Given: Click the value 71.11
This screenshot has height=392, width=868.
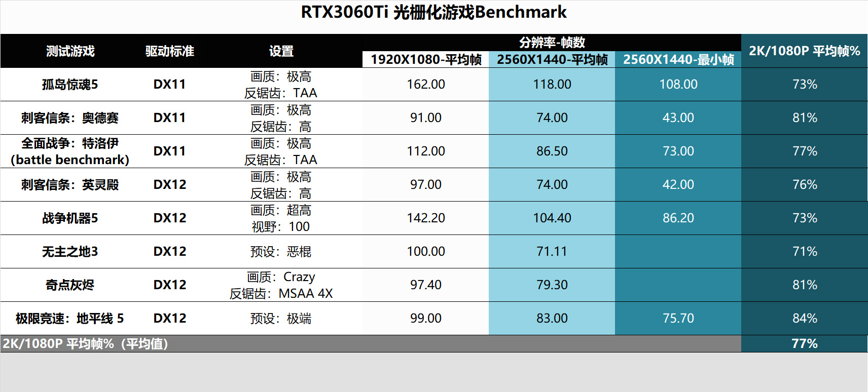Looking at the screenshot, I should pos(552,252).
